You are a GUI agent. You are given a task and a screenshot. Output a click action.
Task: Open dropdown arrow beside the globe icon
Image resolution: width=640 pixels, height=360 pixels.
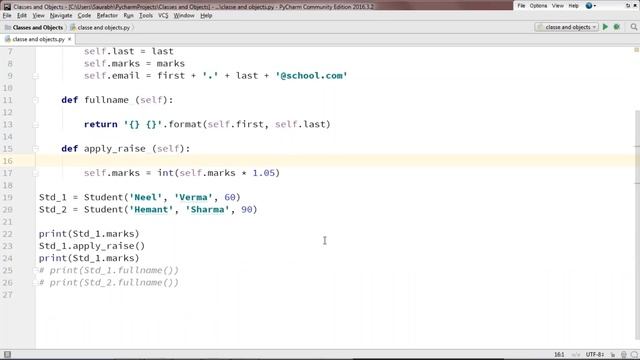click(x=595, y=6)
